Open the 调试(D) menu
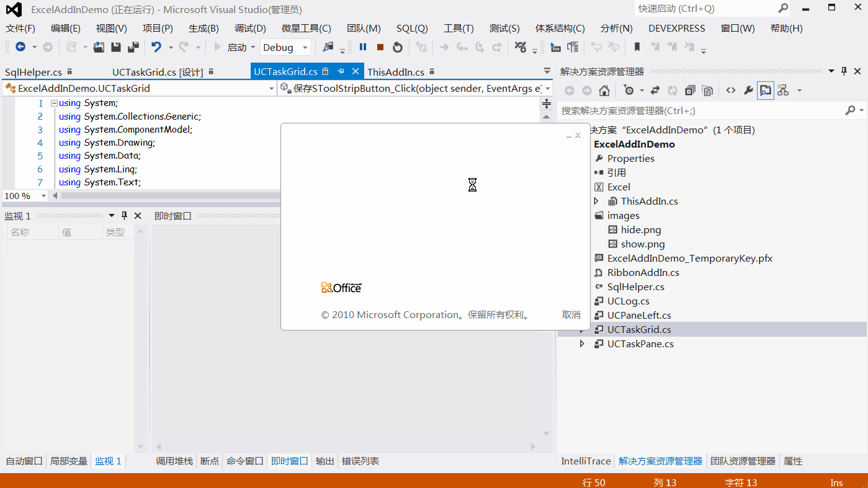This screenshot has height=488, width=868. (x=250, y=29)
